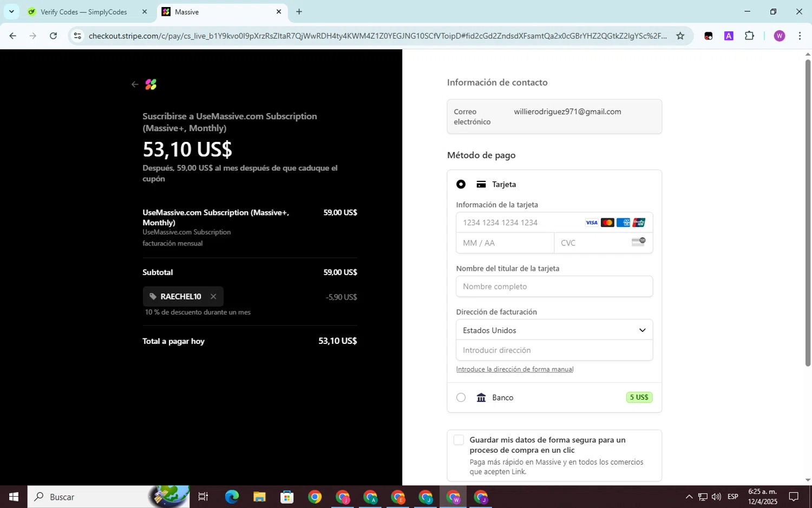Open the volume control in tray
This screenshot has height=508, width=812.
click(x=716, y=497)
